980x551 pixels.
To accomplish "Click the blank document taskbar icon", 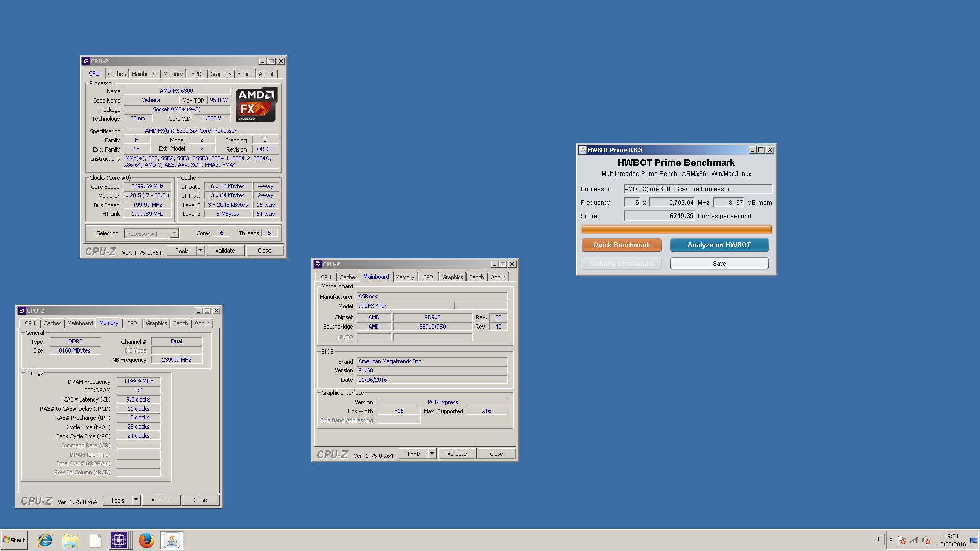I will pyautogui.click(x=95, y=540).
